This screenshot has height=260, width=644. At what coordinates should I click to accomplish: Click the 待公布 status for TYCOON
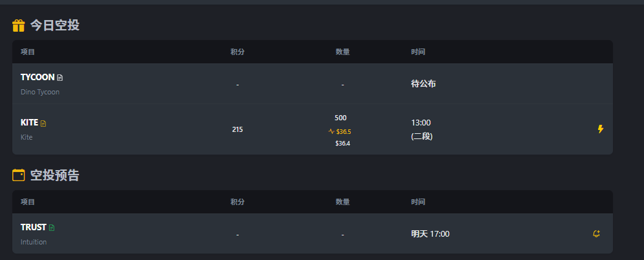[423, 83]
